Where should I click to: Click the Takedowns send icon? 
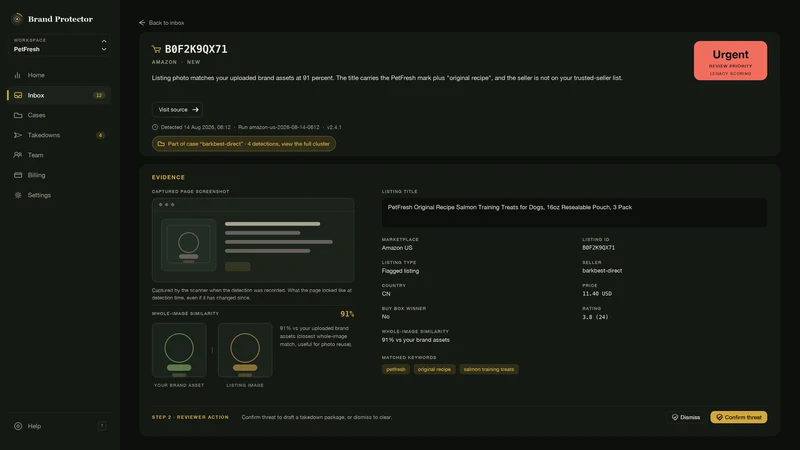click(x=18, y=135)
